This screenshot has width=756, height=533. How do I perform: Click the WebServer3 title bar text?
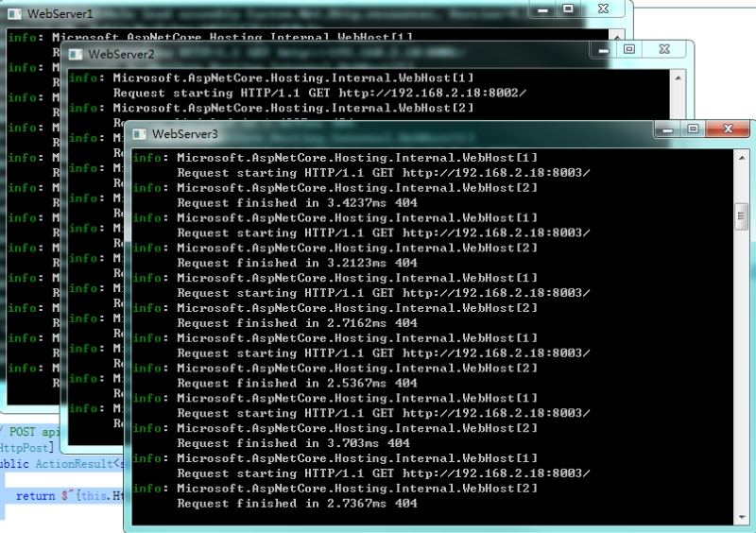pyautogui.click(x=185, y=134)
